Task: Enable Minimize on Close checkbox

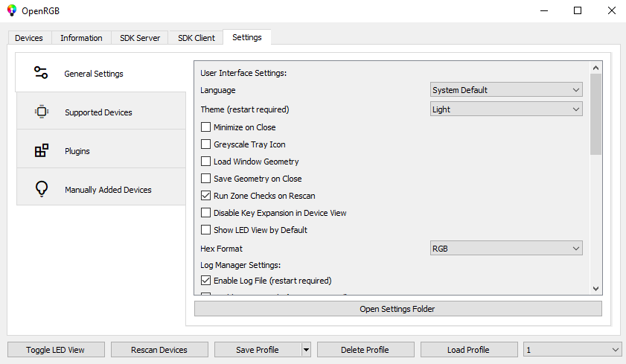Action: 205,127
